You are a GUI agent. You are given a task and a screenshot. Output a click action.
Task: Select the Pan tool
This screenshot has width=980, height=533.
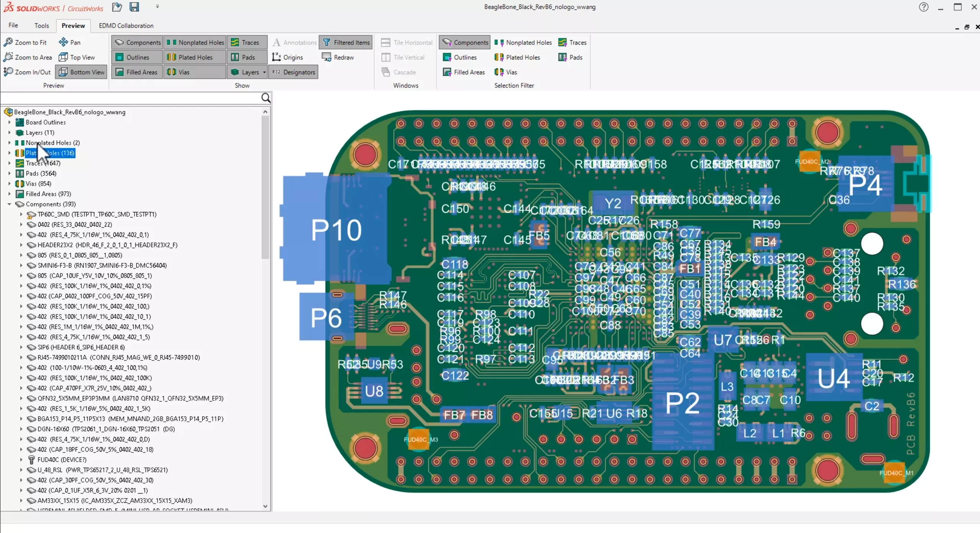click(x=70, y=42)
